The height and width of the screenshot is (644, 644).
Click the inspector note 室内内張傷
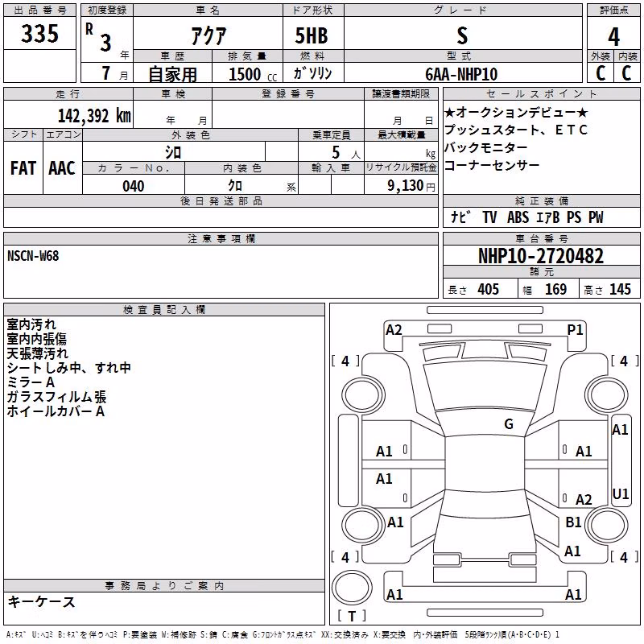point(36,339)
